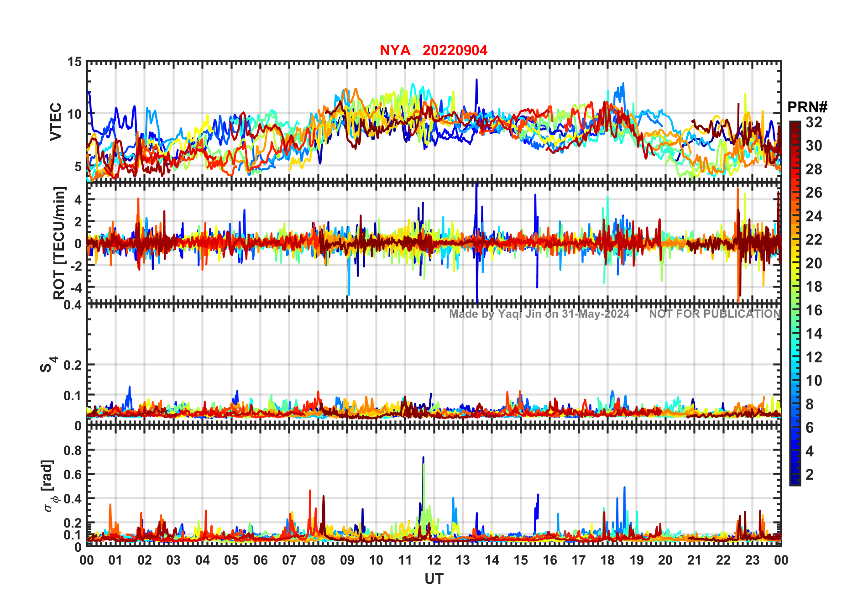Screen dimensions: 868x607
Task: Click the x-axis tick label 18
Action: point(607,560)
